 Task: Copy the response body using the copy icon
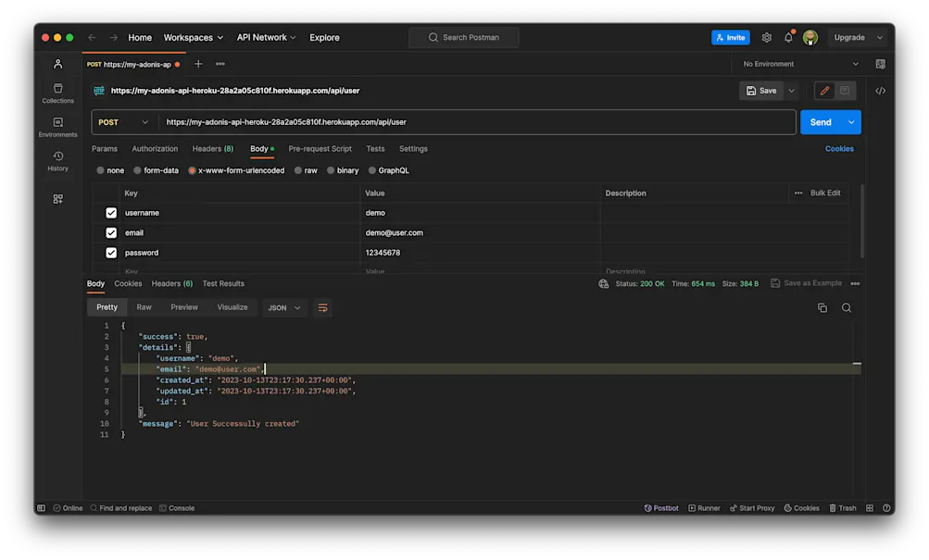pos(822,307)
